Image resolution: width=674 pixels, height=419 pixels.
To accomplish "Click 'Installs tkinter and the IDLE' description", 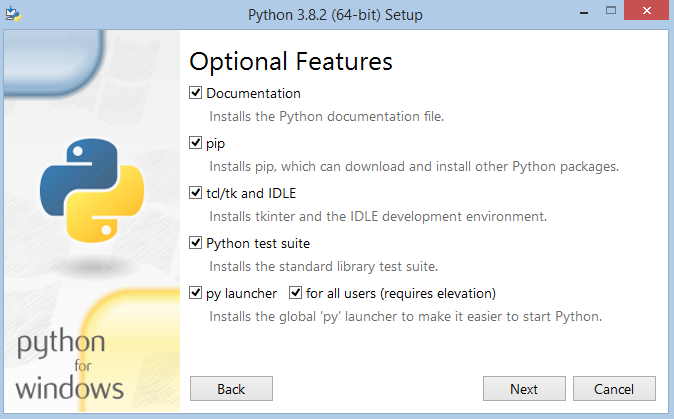I will click(378, 216).
